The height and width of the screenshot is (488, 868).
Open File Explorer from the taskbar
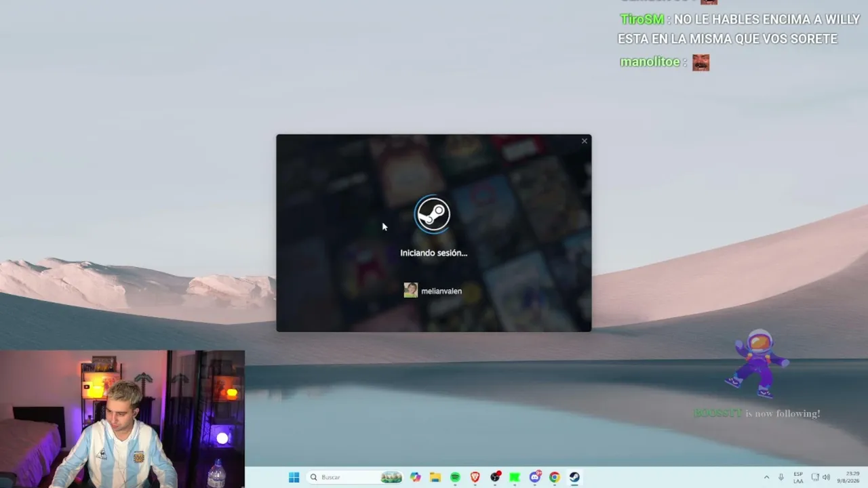435,477
